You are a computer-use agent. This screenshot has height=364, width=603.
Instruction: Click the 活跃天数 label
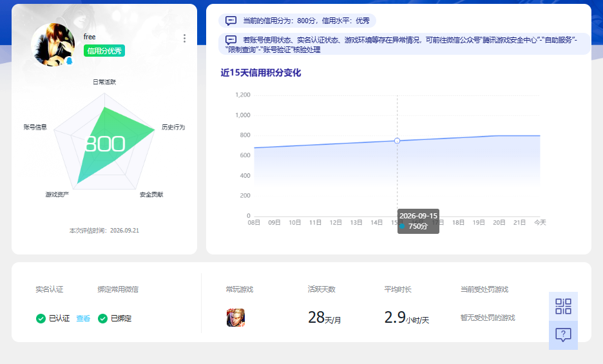321,289
